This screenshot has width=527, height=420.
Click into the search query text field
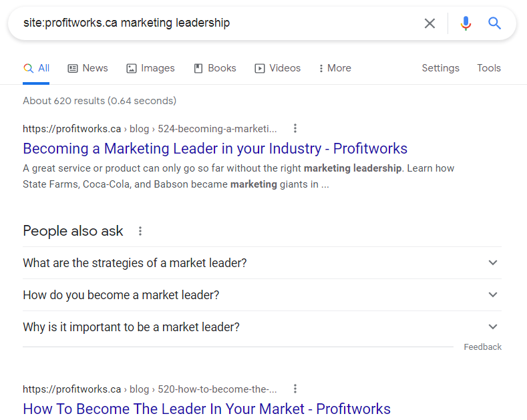point(214,23)
